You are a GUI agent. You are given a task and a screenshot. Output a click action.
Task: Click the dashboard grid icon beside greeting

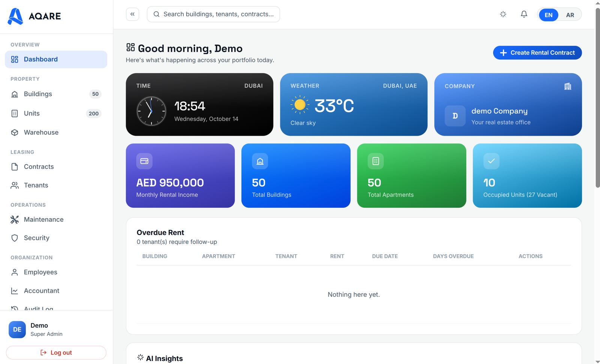130,47
